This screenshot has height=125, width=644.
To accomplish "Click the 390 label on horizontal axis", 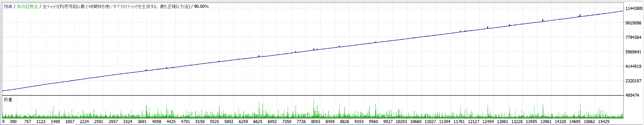I will 13,122.
